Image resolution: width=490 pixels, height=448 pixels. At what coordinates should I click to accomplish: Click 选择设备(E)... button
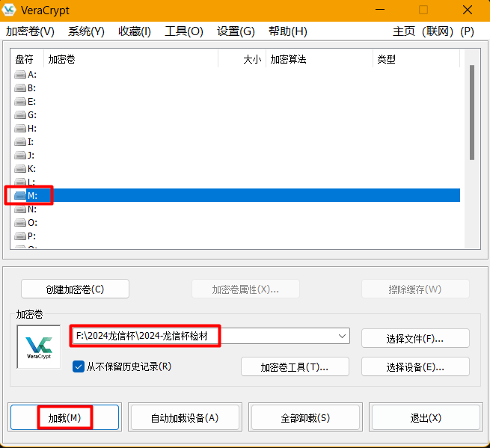(x=415, y=366)
